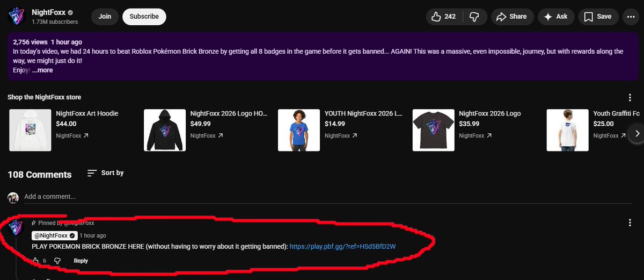The height and width of the screenshot is (280, 644).
Task: Expand the description with ...more
Action: [x=42, y=70]
